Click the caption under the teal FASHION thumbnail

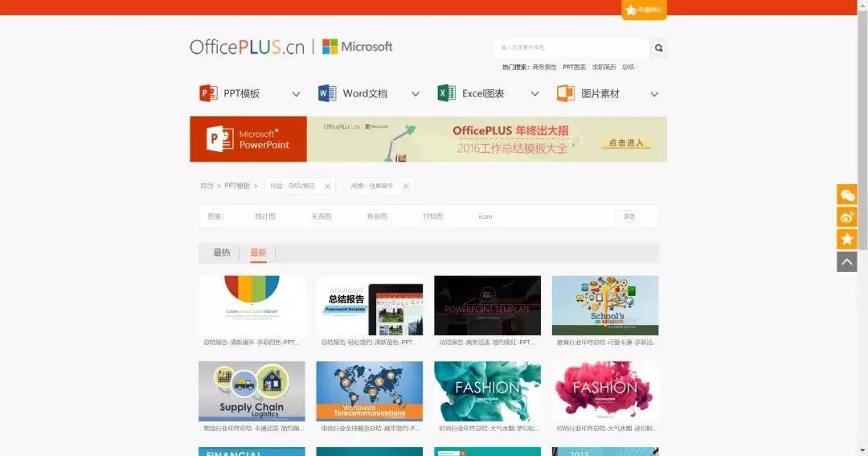pyautogui.click(x=489, y=429)
